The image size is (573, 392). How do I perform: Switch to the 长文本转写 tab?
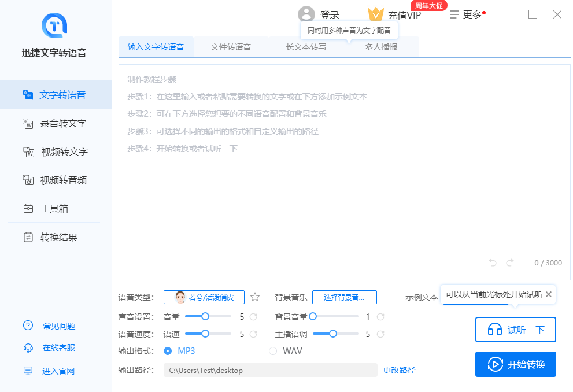click(x=306, y=47)
